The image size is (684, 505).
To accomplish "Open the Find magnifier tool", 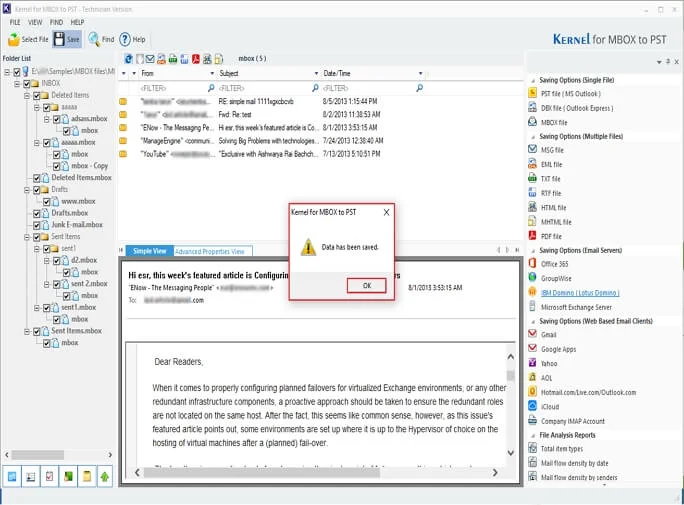I will pos(94,39).
